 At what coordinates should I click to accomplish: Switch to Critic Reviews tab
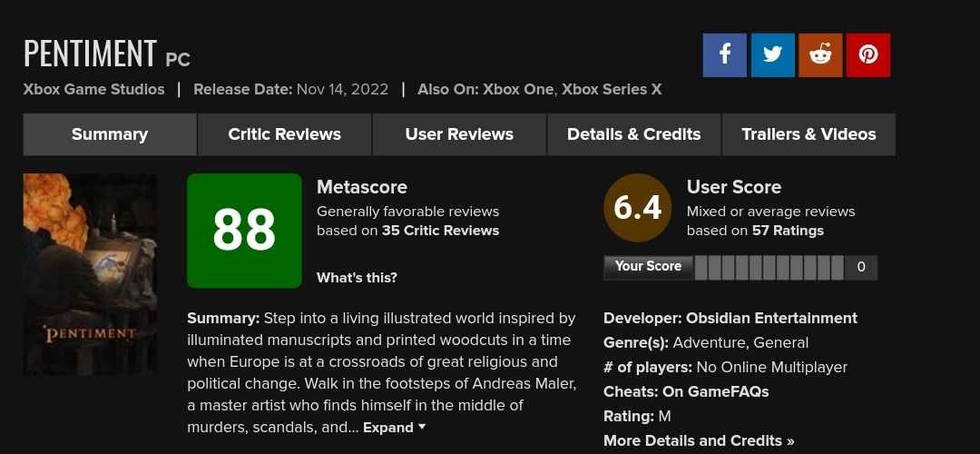284,134
